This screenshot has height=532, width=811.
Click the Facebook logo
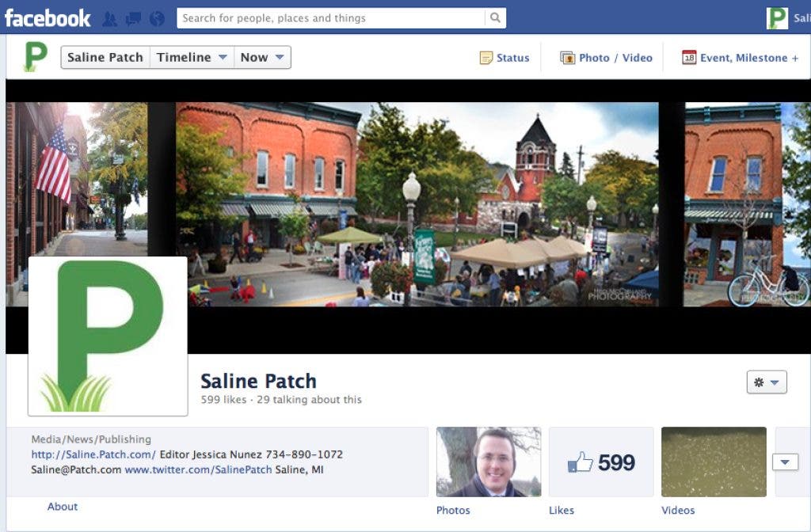(x=48, y=18)
